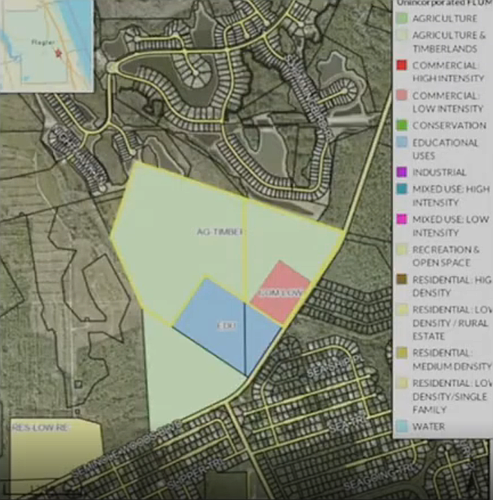Screen dimensions: 493x500
Task: Click the Unincorporated FLUM legend title
Action: 444,3
